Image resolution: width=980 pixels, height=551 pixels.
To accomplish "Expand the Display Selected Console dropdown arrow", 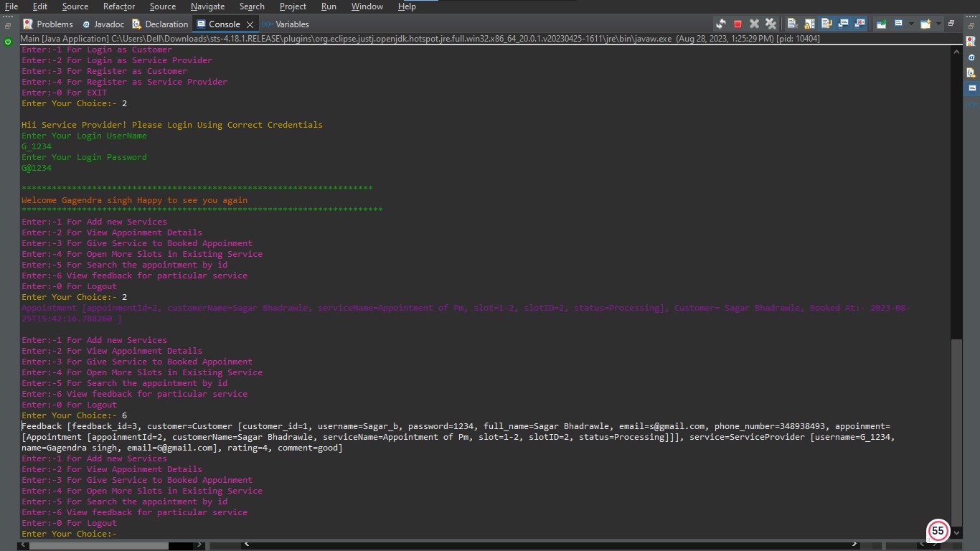I will [911, 24].
